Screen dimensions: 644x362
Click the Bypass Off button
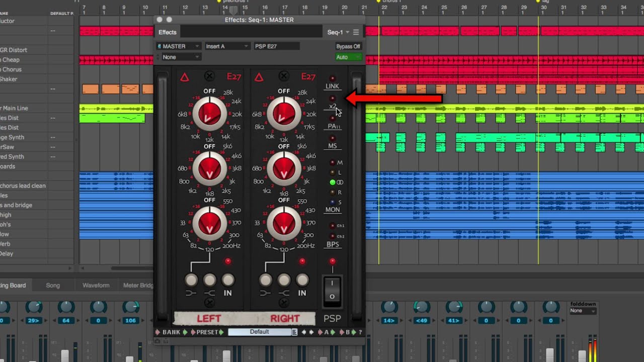coord(348,46)
